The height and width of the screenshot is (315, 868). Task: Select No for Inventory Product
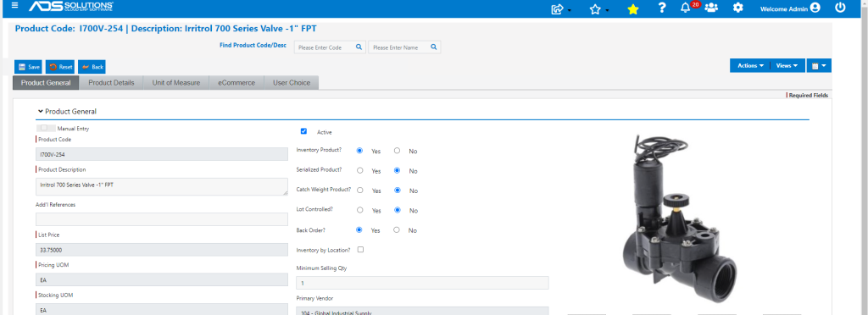point(397,151)
